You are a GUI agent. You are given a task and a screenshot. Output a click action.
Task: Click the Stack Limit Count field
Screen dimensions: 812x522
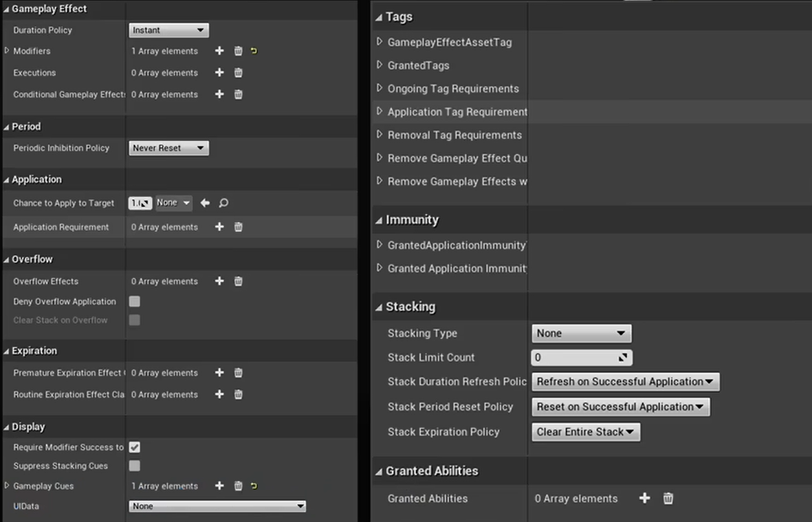pos(574,358)
